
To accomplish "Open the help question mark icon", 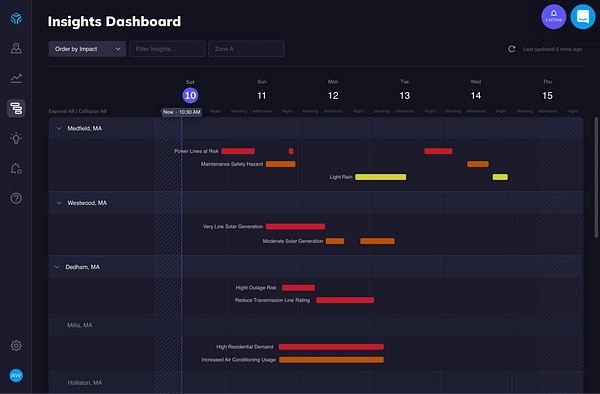I will pyautogui.click(x=16, y=198).
